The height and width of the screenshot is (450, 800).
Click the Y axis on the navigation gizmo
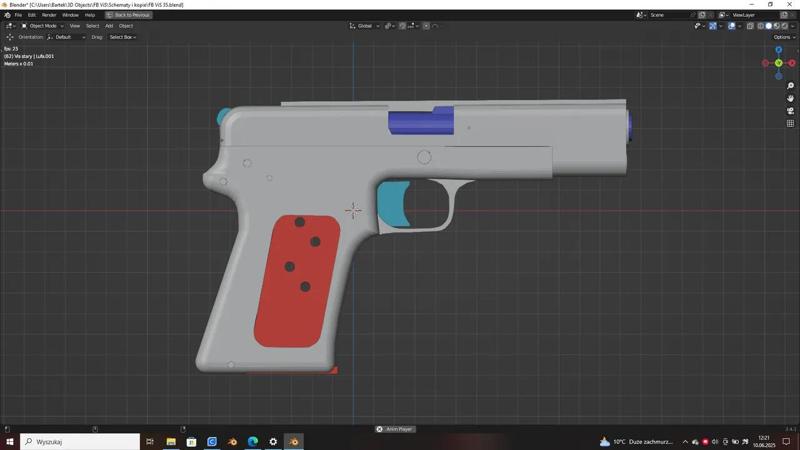(779, 63)
